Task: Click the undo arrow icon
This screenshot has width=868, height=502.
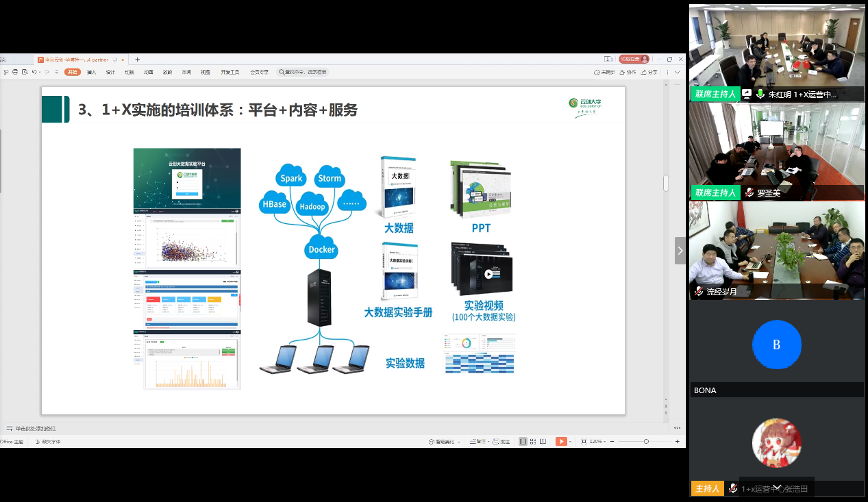Action: (33, 72)
